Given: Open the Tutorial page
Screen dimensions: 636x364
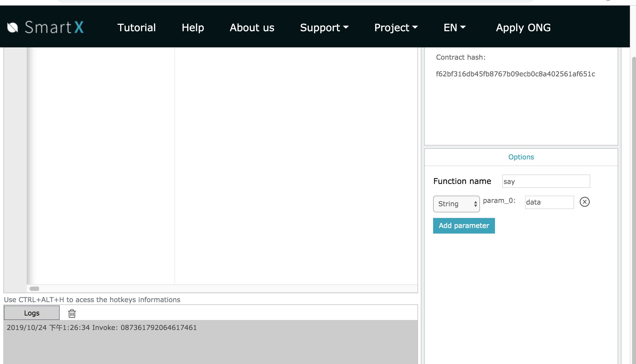Looking at the screenshot, I should [x=137, y=28].
